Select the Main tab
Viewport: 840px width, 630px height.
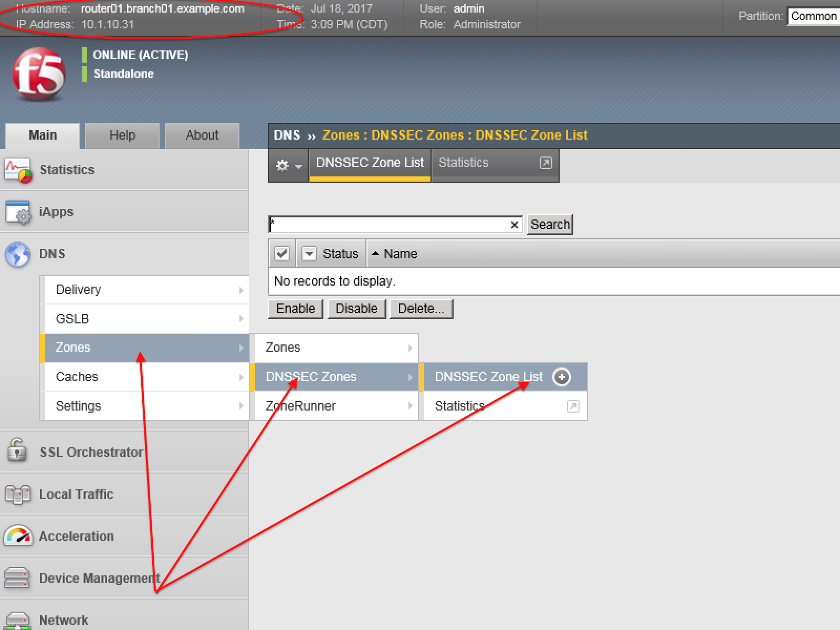point(43,135)
